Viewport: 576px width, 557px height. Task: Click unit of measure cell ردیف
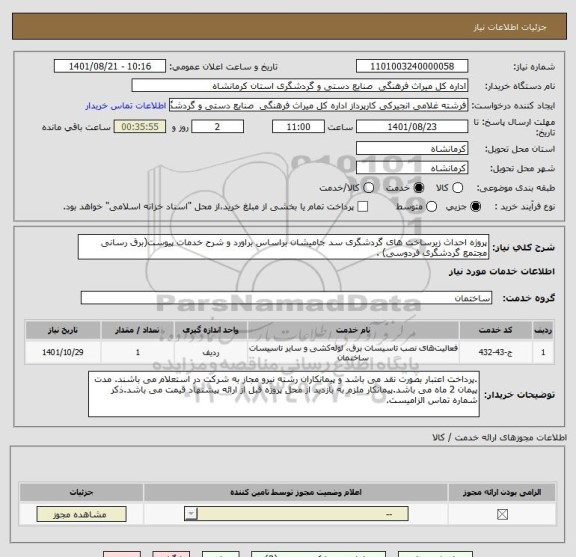click(211, 352)
